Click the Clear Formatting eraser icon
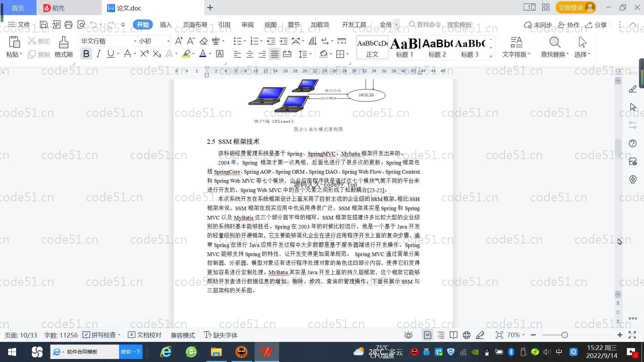 pyautogui.click(x=203, y=41)
